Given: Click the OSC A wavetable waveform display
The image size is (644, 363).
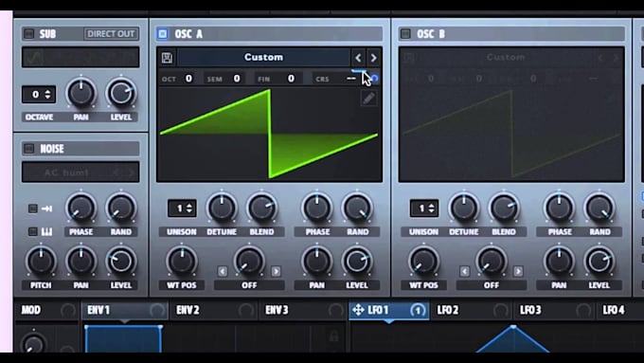Looking at the screenshot, I should tap(269, 134).
